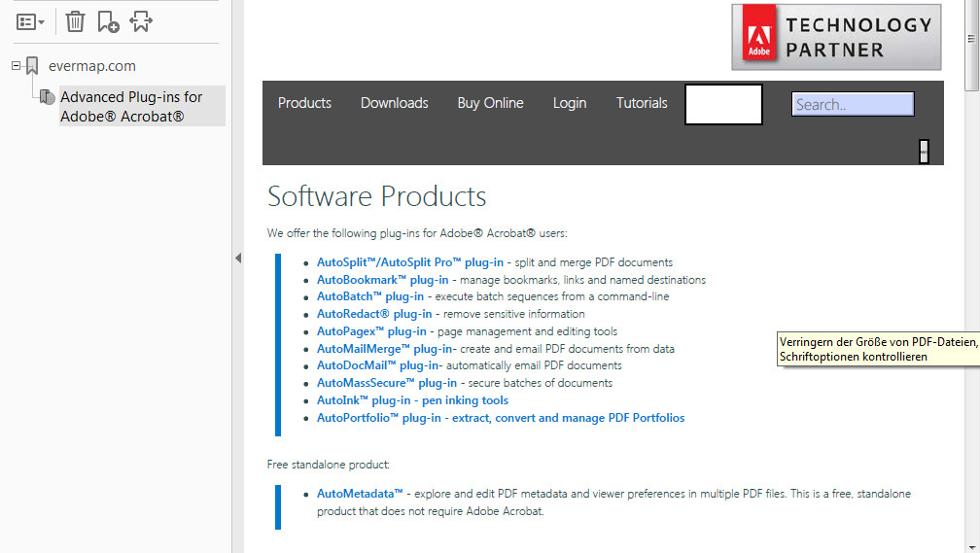
Task: Open AutoMailMerge plug-in link
Action: 386,349
